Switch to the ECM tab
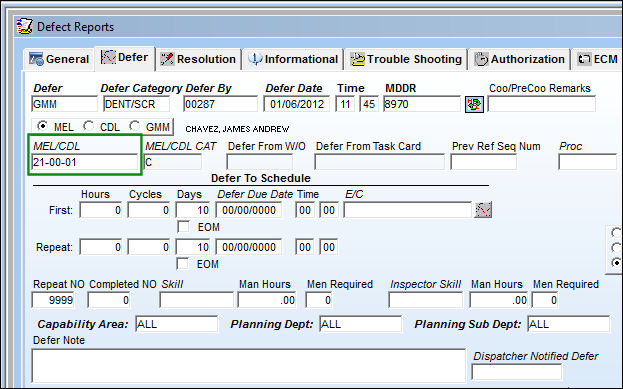623x389 pixels. [597, 59]
